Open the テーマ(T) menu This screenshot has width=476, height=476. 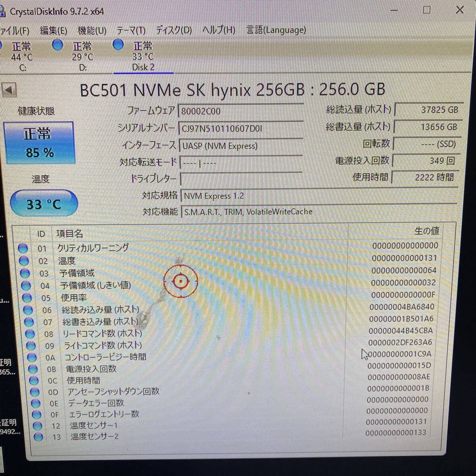[x=131, y=30]
